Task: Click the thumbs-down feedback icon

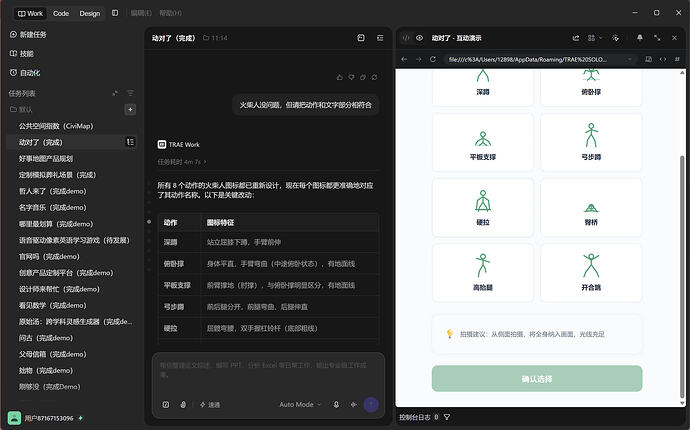Action: coord(351,77)
